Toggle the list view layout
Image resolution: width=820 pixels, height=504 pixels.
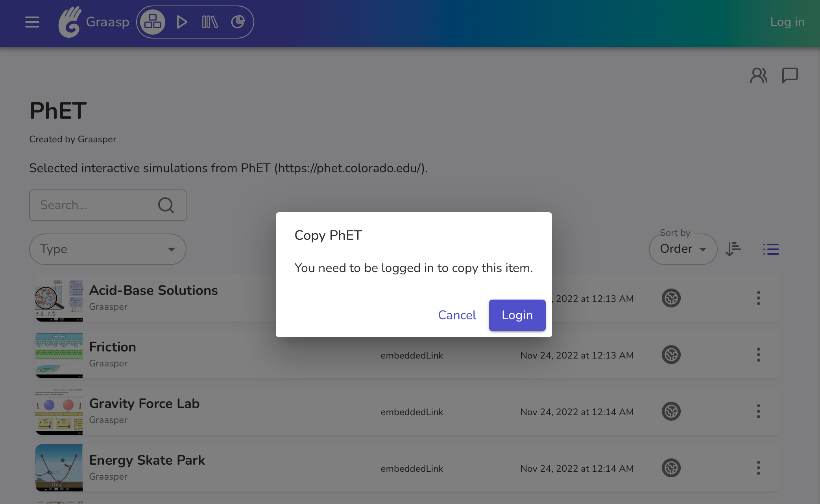(x=771, y=249)
